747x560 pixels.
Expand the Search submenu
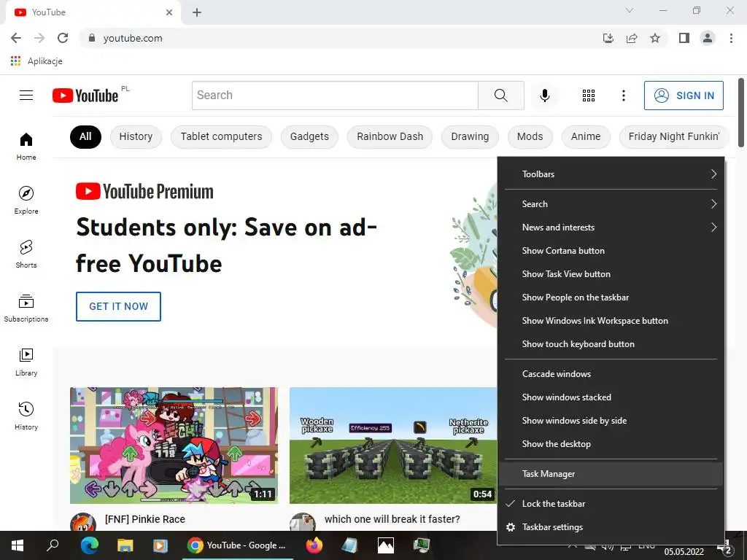[x=611, y=204]
